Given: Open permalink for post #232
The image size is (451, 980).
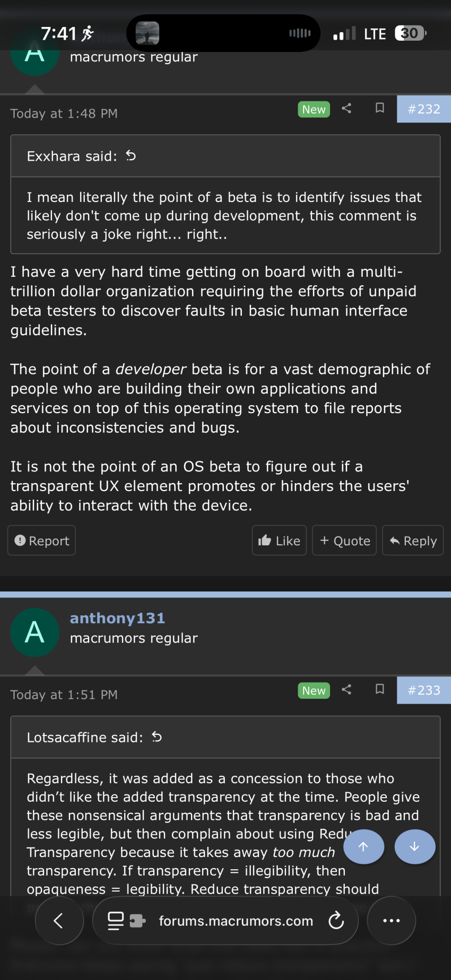Looking at the screenshot, I should click(424, 109).
